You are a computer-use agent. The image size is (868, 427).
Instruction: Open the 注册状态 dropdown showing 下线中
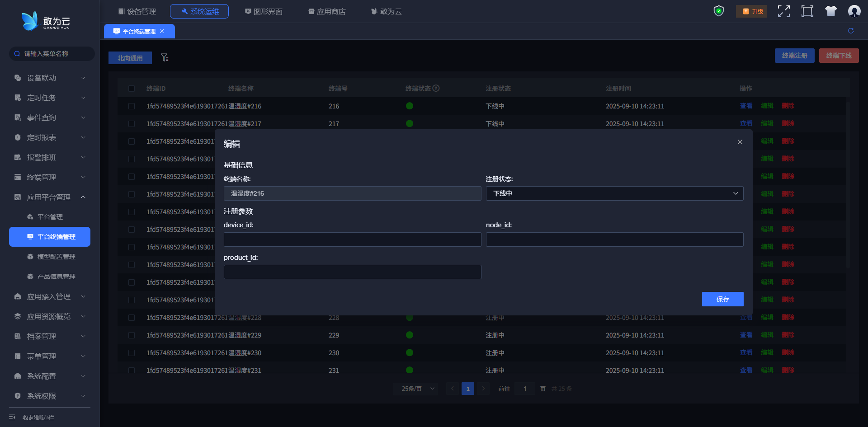click(x=614, y=193)
